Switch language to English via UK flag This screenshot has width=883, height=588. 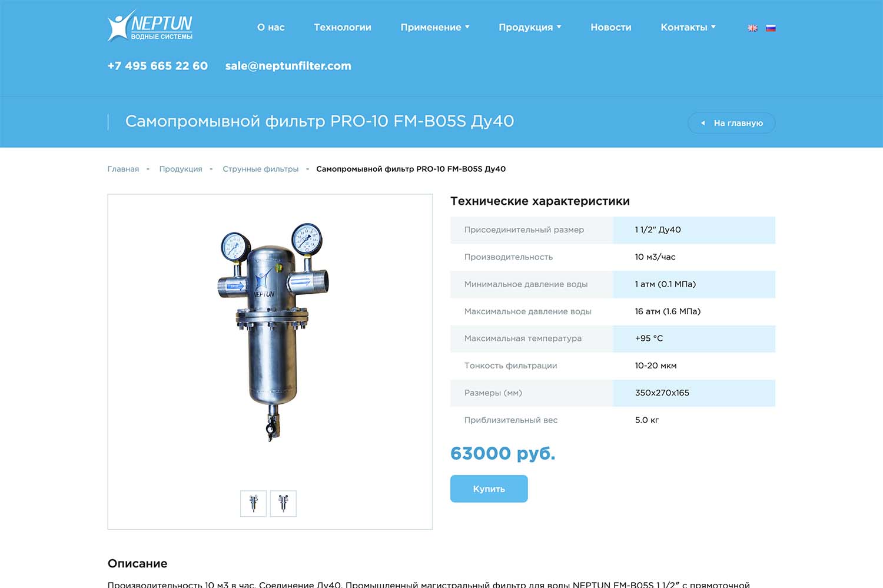pyautogui.click(x=752, y=28)
